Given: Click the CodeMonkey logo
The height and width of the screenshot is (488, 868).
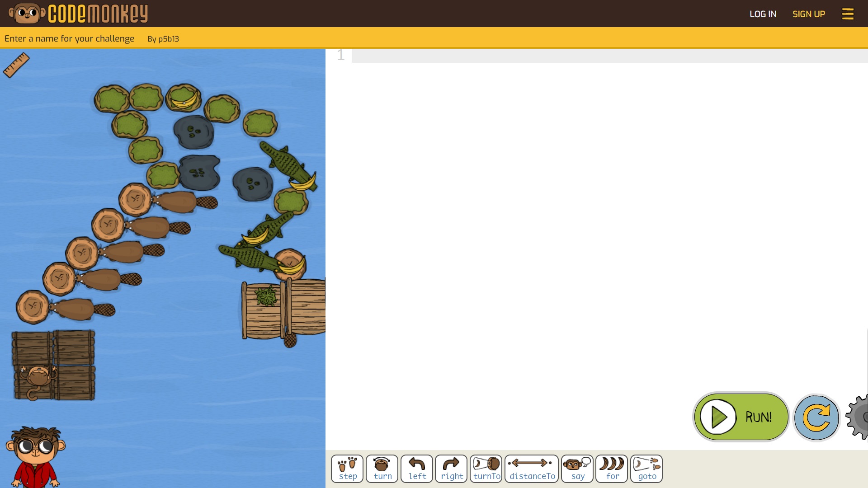Looking at the screenshot, I should [x=78, y=13].
